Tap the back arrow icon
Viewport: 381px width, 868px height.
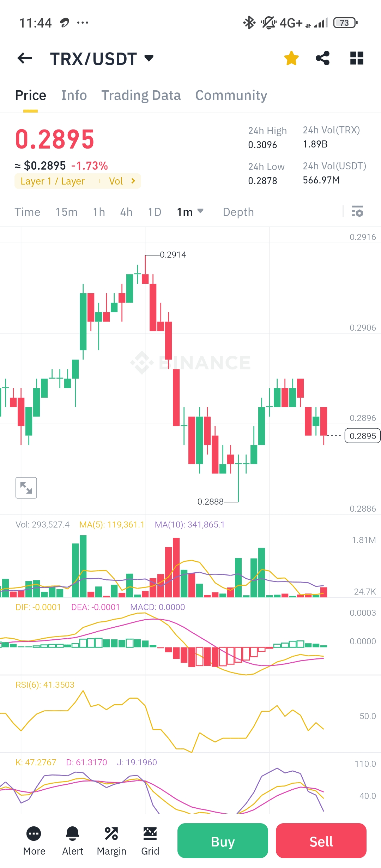point(25,58)
